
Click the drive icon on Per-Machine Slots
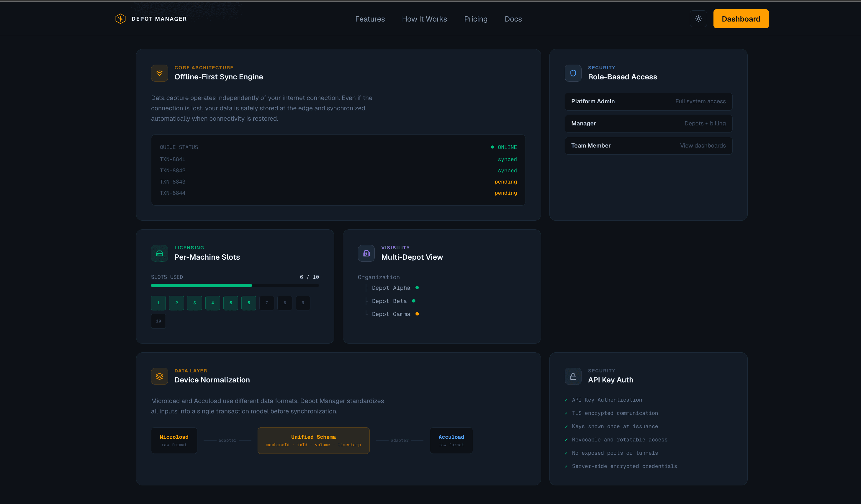160,253
